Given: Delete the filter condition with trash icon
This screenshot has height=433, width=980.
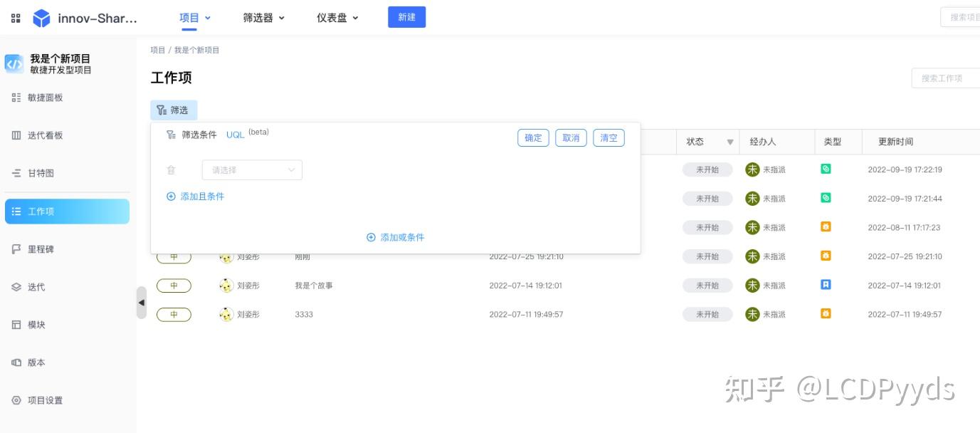Looking at the screenshot, I should coord(171,170).
